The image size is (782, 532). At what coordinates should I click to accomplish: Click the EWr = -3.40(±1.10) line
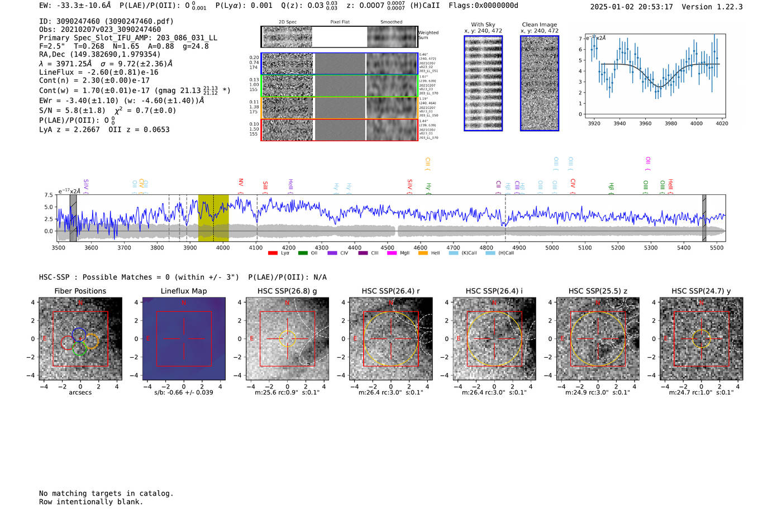[121, 101]
